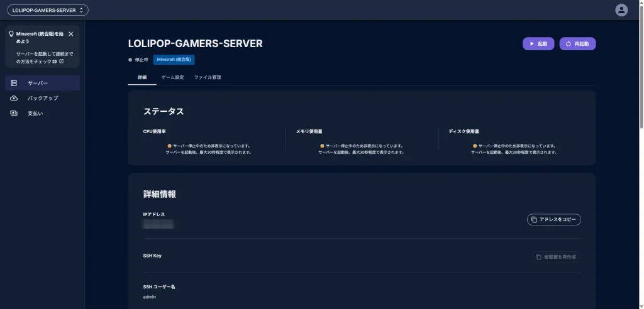This screenshot has height=309, width=644.
Task: Copy the IP address with アドレスをコピー
Action: [553, 220]
